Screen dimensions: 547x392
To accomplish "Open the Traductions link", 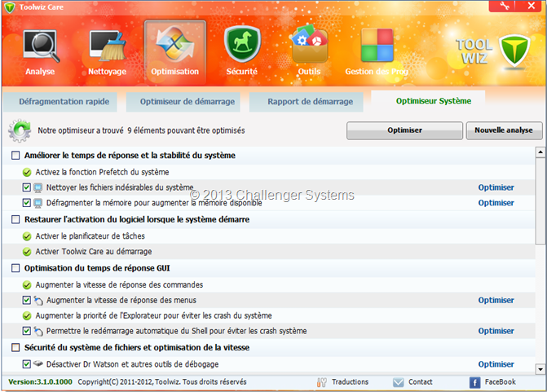I will pyautogui.click(x=351, y=382).
